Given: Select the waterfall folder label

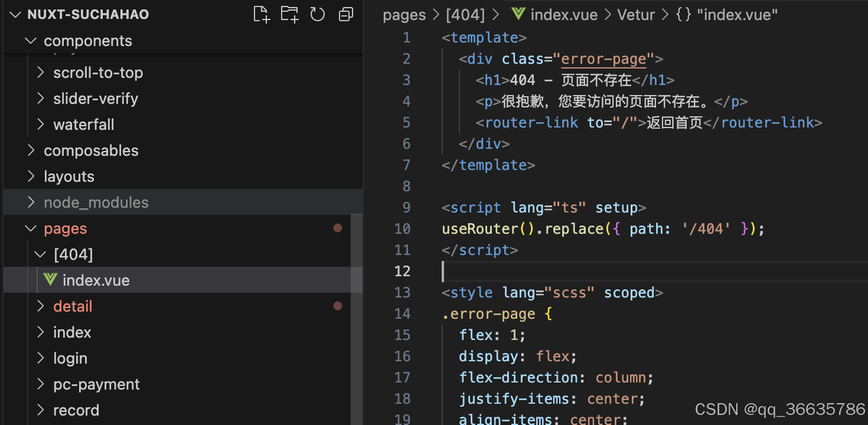Looking at the screenshot, I should click(84, 125).
